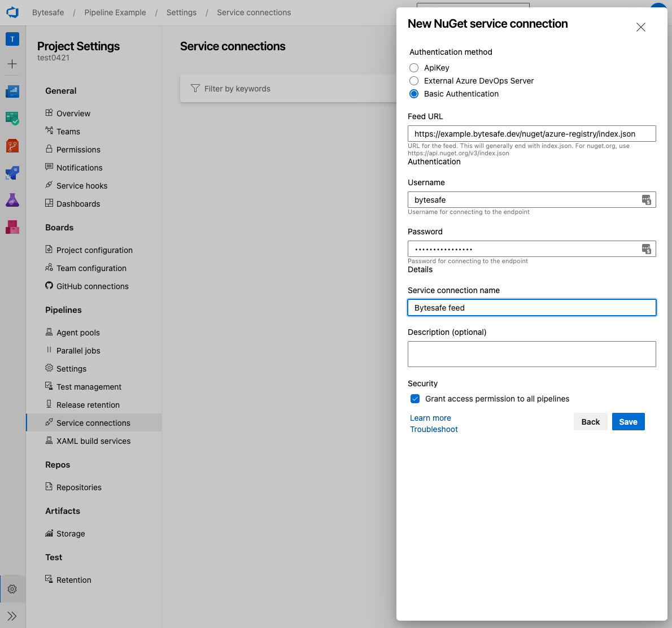672x628 pixels.
Task: Open Project settings gear icon
Action: click(12, 589)
